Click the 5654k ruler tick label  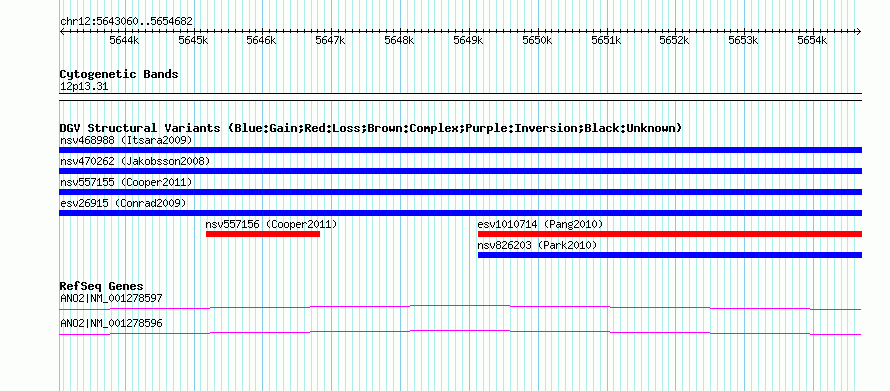click(812, 41)
